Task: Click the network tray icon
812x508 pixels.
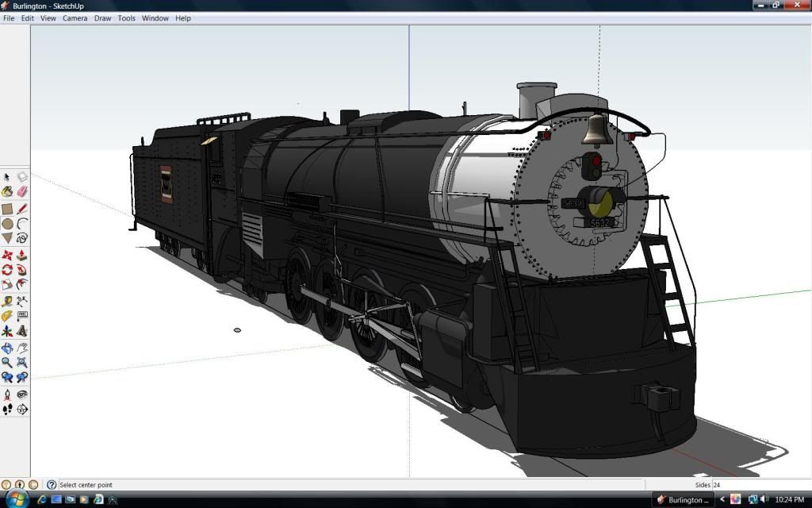Action: tap(754, 500)
